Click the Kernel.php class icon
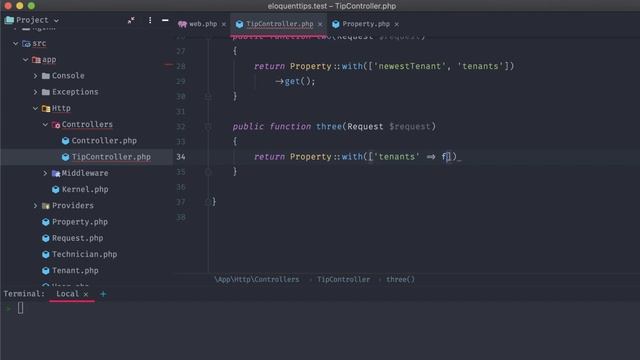Screen dimensions: 640x360 point(56,189)
